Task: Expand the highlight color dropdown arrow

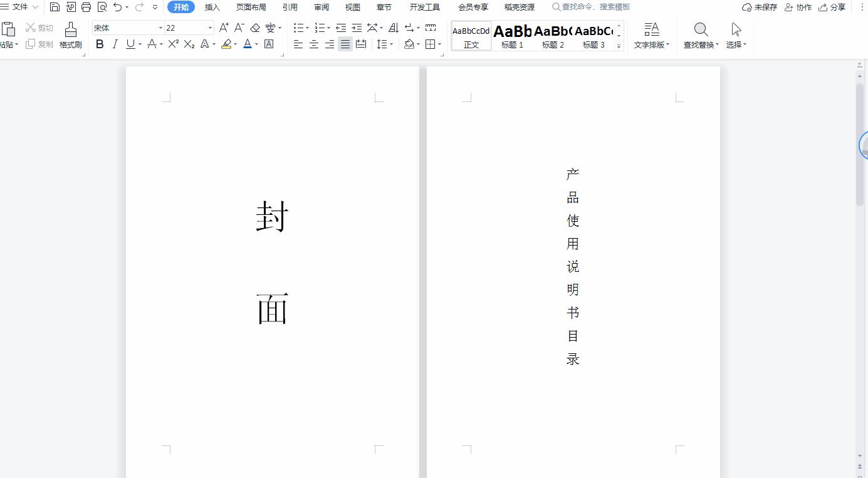Action: pyautogui.click(x=236, y=44)
